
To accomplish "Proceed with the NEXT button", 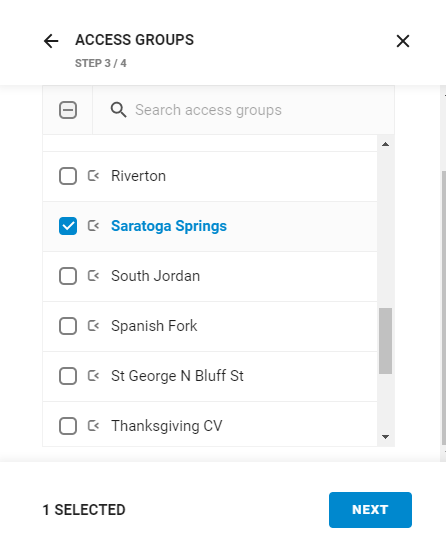I will (370, 510).
